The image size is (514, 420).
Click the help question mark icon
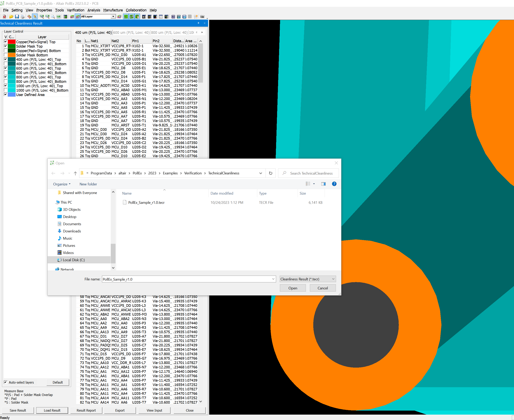pyautogui.click(x=334, y=184)
